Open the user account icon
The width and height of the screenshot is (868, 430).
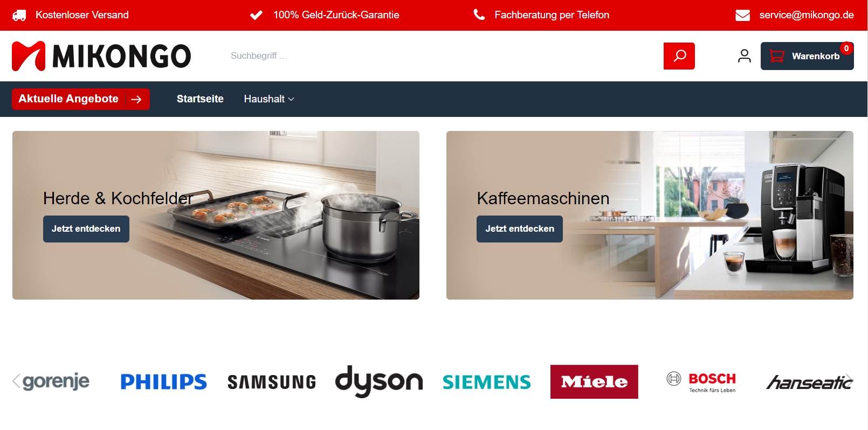(744, 56)
